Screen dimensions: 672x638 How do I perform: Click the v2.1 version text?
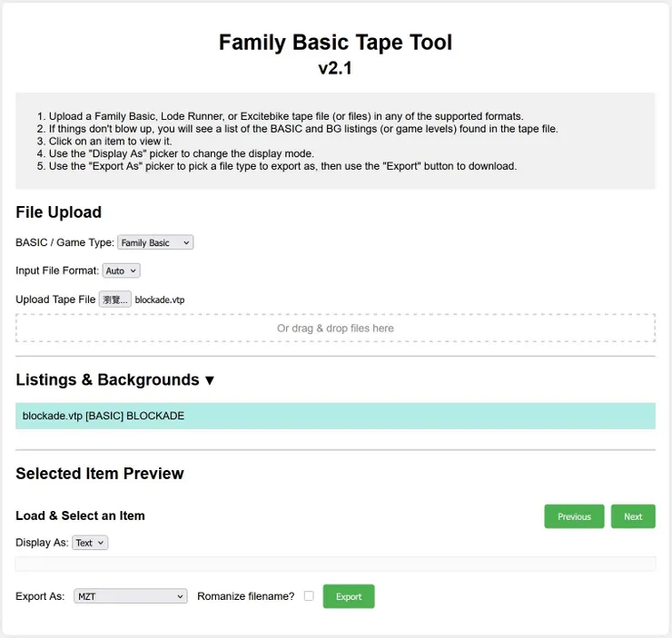pyautogui.click(x=335, y=69)
